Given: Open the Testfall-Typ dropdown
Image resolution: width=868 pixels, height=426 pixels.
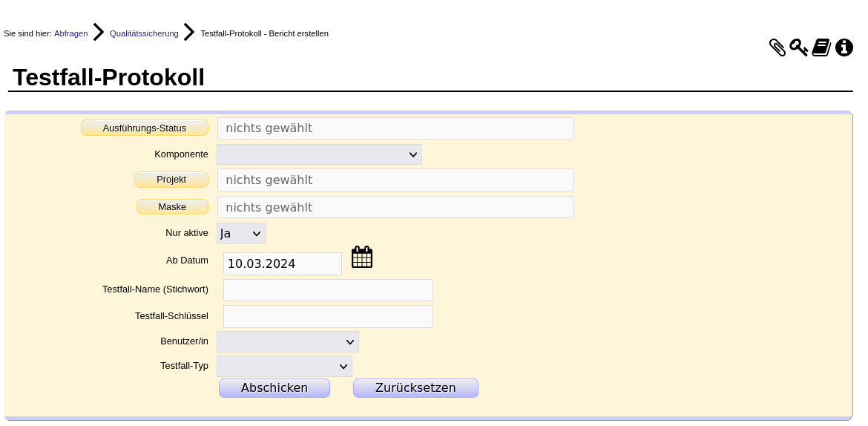Looking at the screenshot, I should (284, 367).
